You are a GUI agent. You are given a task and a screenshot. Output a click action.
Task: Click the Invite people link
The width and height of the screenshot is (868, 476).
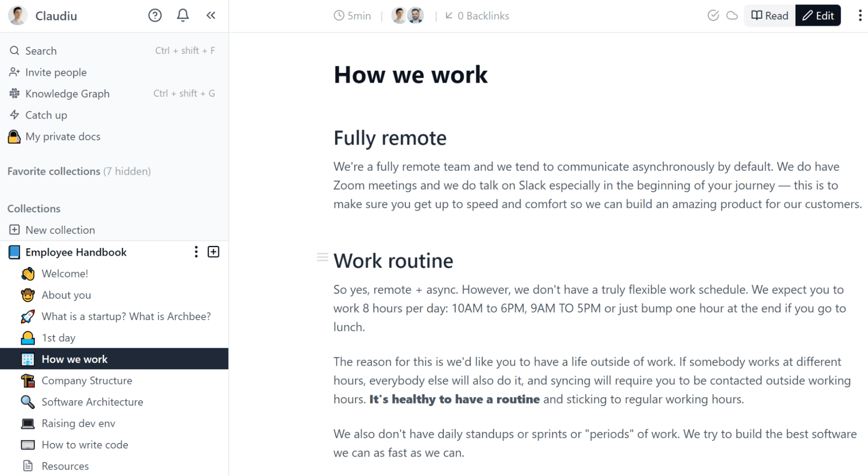pyautogui.click(x=56, y=72)
